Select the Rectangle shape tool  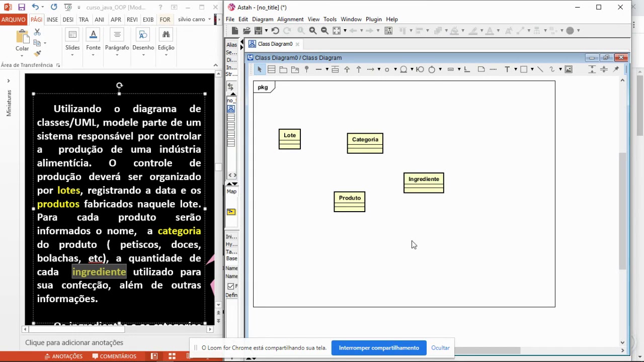(x=524, y=69)
